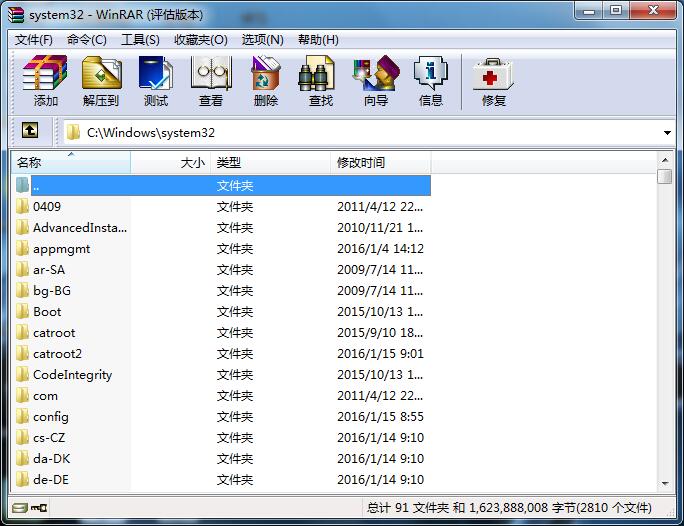Click the scrollbar down arrow
This screenshot has width=684, height=526.
pos(665,483)
